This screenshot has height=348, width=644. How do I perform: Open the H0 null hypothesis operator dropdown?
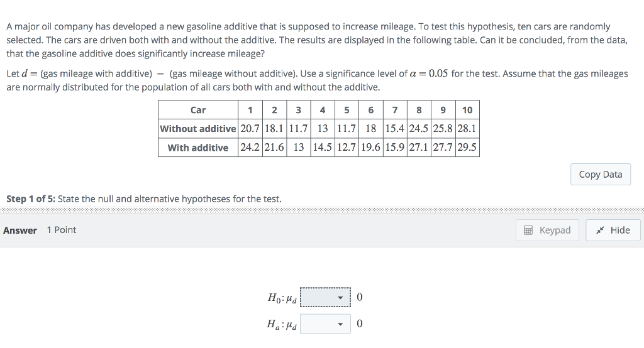[325, 297]
